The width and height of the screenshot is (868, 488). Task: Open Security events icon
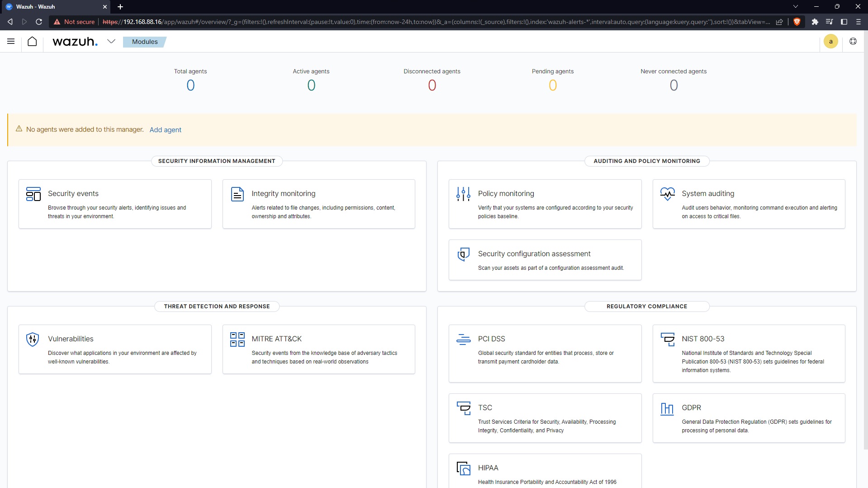click(33, 194)
